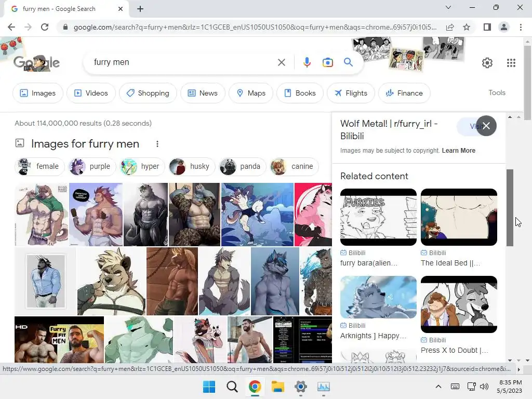Open the Chrome side panel

(487, 27)
